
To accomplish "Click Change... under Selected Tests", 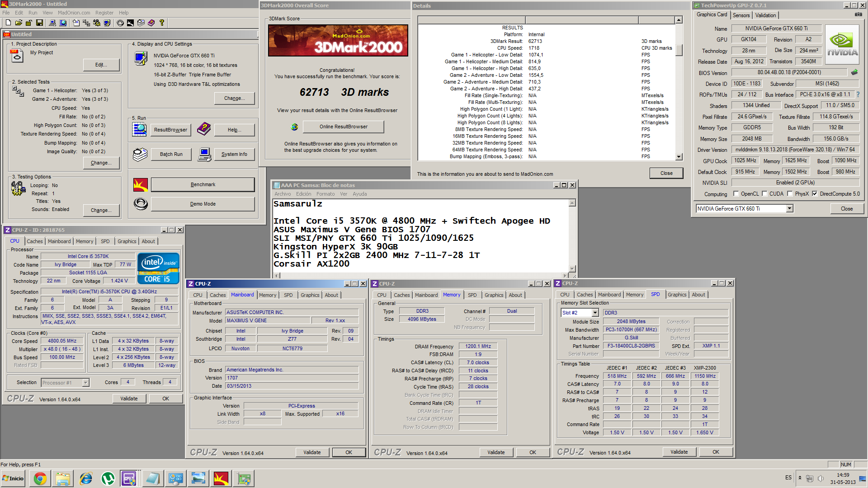I will [x=101, y=163].
